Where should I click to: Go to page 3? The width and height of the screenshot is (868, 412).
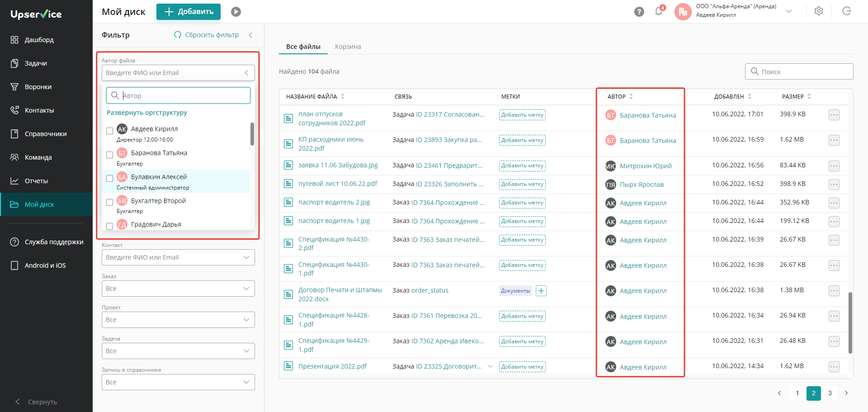coord(830,393)
